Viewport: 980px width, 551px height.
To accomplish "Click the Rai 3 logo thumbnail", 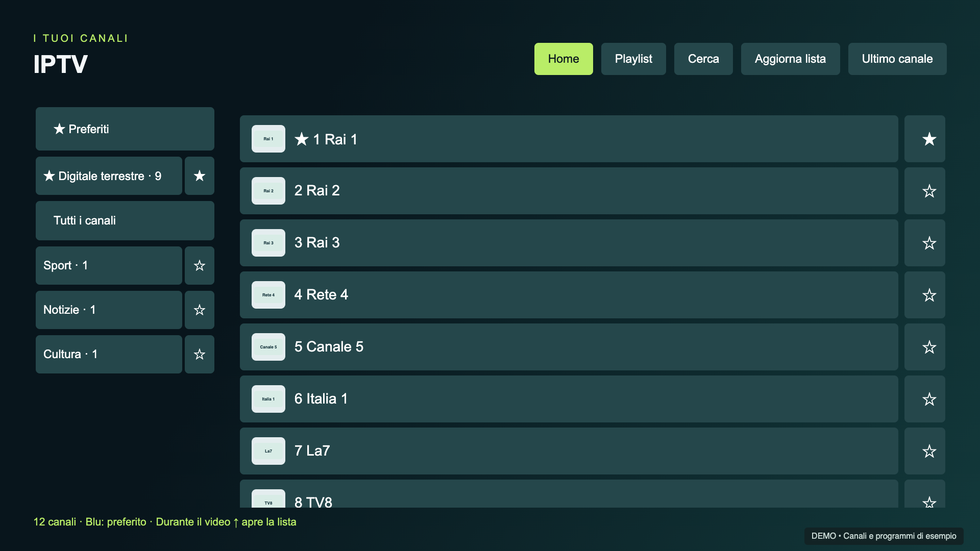I will 268,243.
